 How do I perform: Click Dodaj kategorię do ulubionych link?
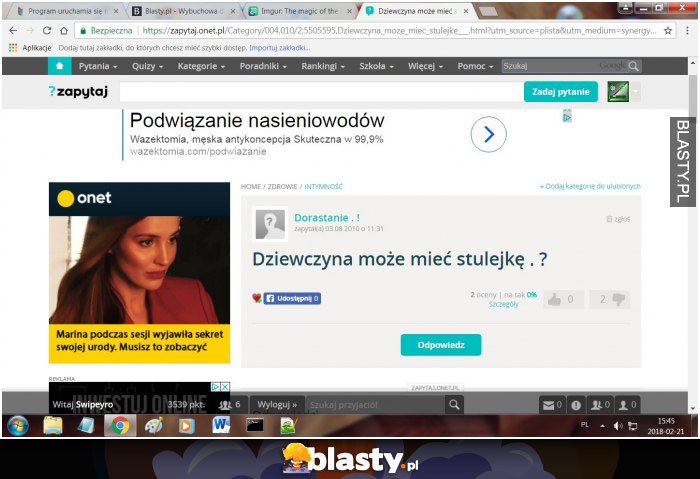point(590,186)
